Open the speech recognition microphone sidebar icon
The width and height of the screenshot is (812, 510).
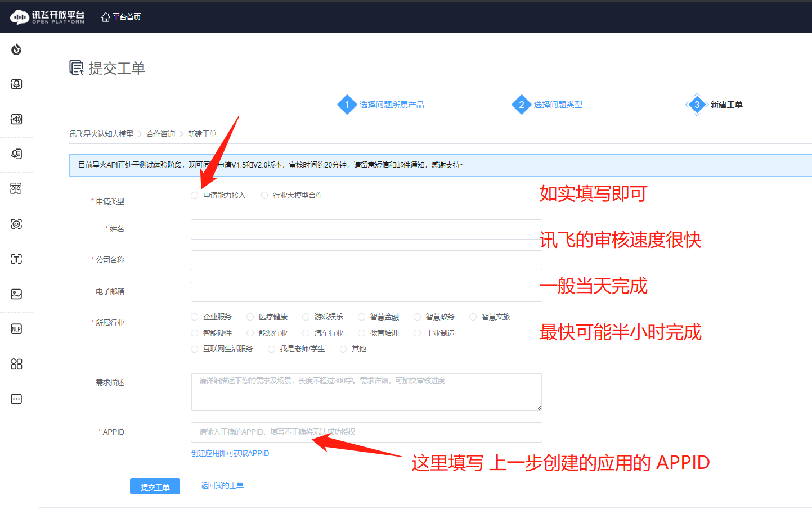pyautogui.click(x=16, y=84)
